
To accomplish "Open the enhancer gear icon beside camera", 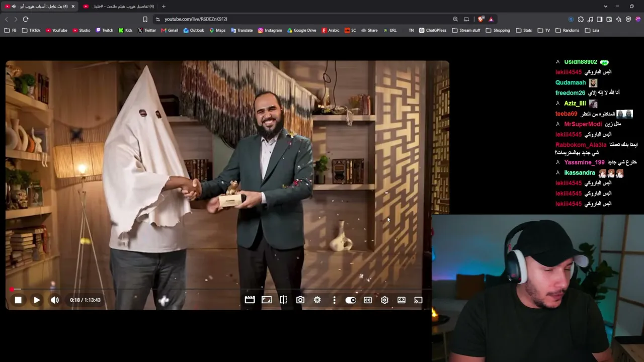I will [317, 300].
